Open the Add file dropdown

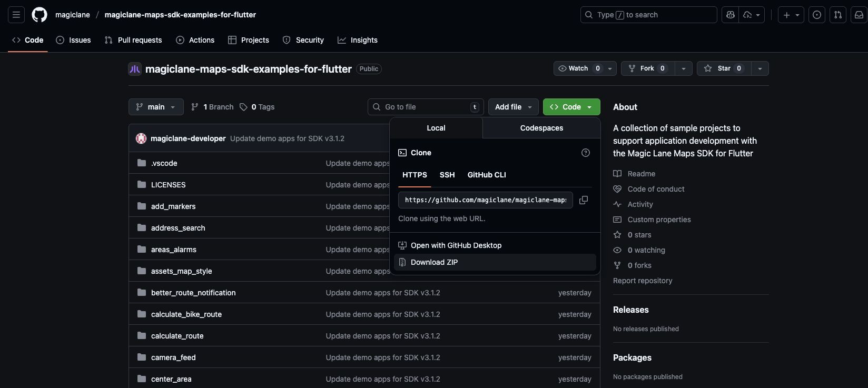click(x=513, y=107)
